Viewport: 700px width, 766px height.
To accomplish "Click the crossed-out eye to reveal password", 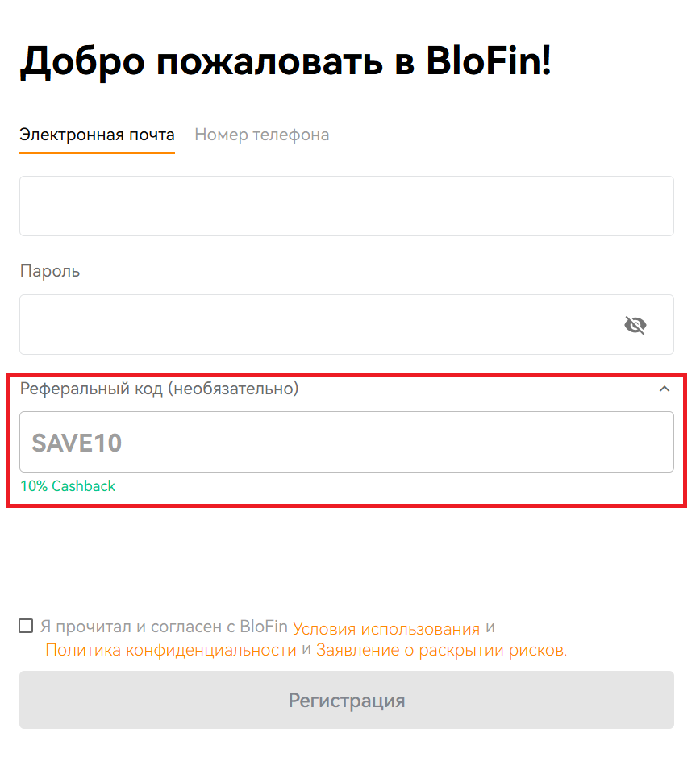I will coord(635,325).
